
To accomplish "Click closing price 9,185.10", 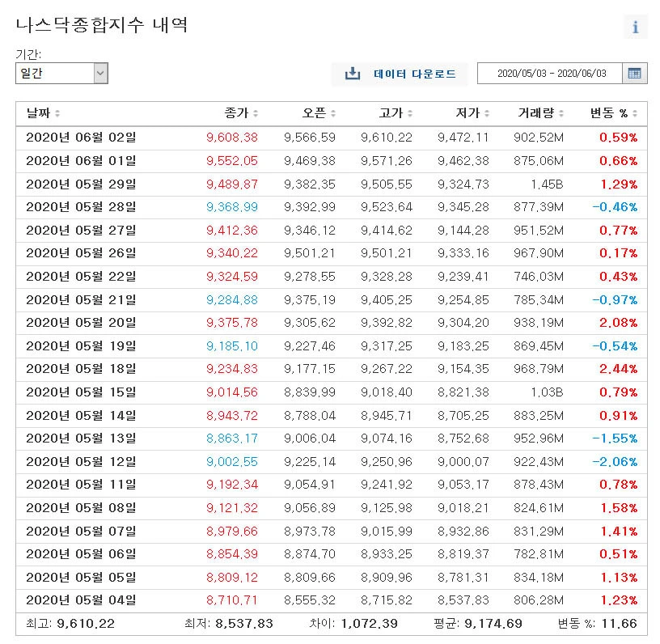I will [x=232, y=346].
